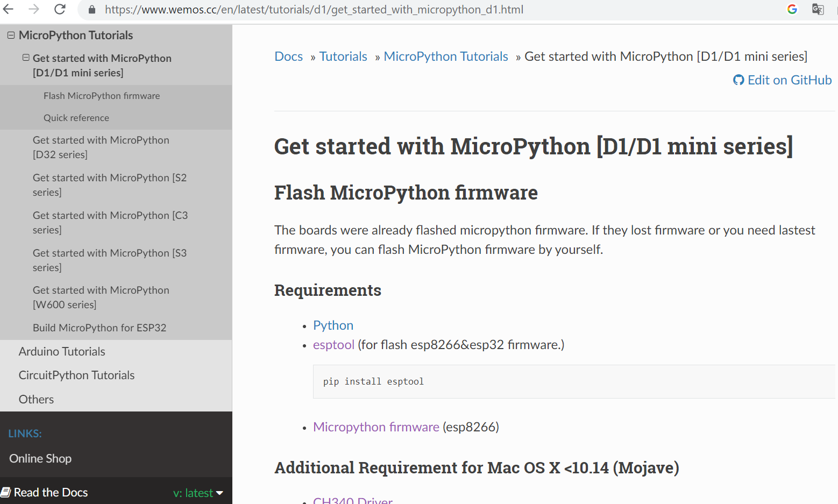Click Read the Docs footer label
Image resolution: width=838 pixels, height=504 pixels.
51,493
